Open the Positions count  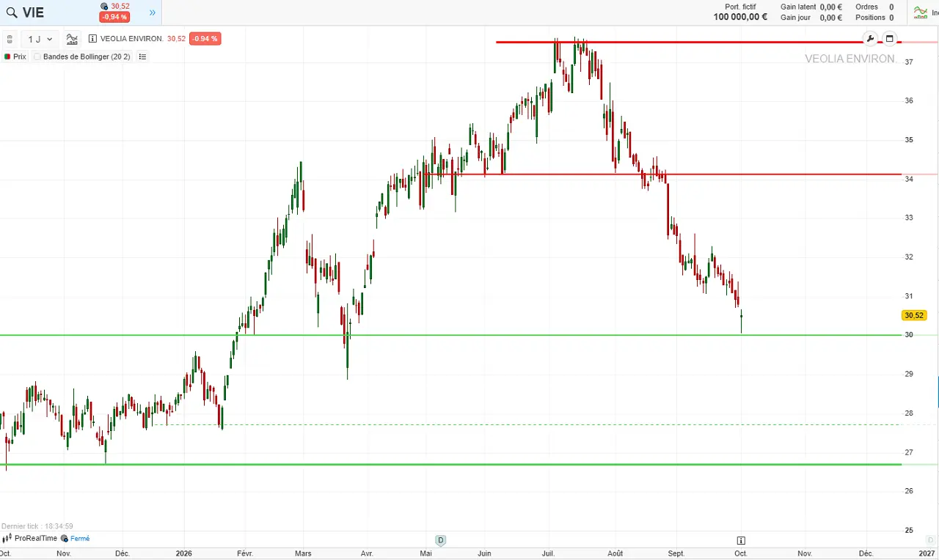(x=891, y=18)
